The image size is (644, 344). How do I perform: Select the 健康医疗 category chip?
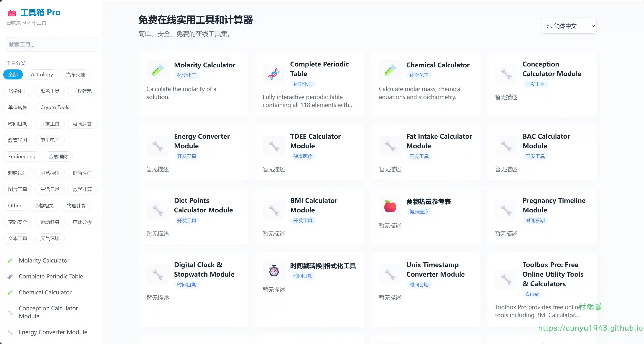coord(82,173)
